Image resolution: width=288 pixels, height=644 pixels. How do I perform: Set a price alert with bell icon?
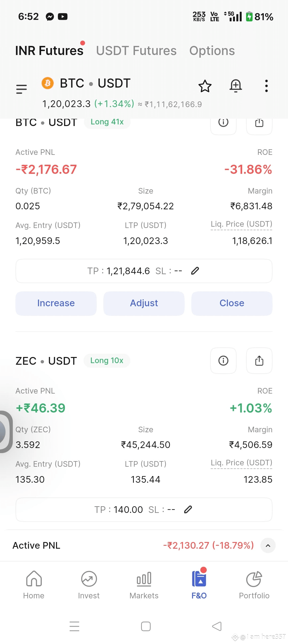click(x=236, y=86)
